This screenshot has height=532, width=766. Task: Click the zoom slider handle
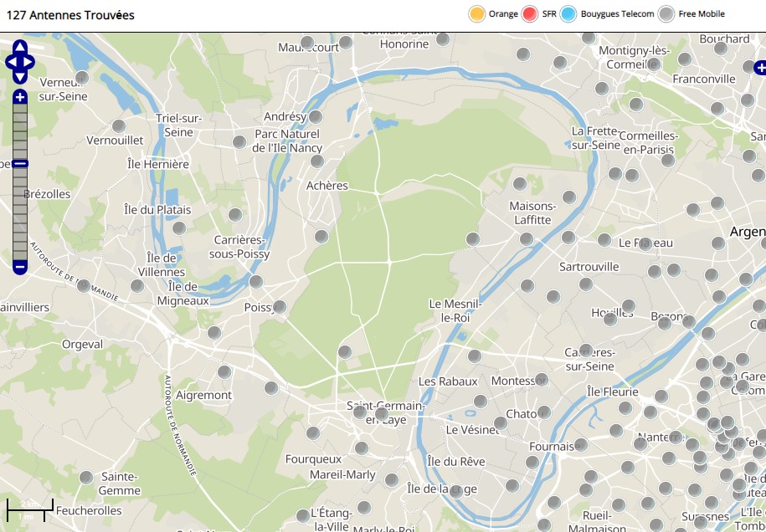pos(20,164)
